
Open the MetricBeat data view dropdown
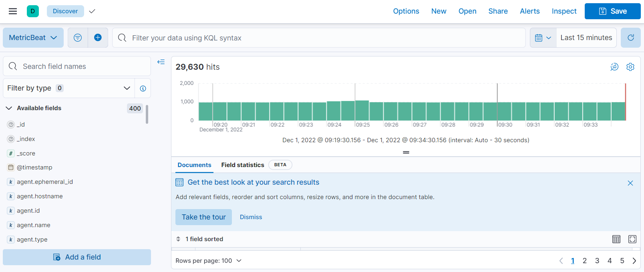[33, 38]
